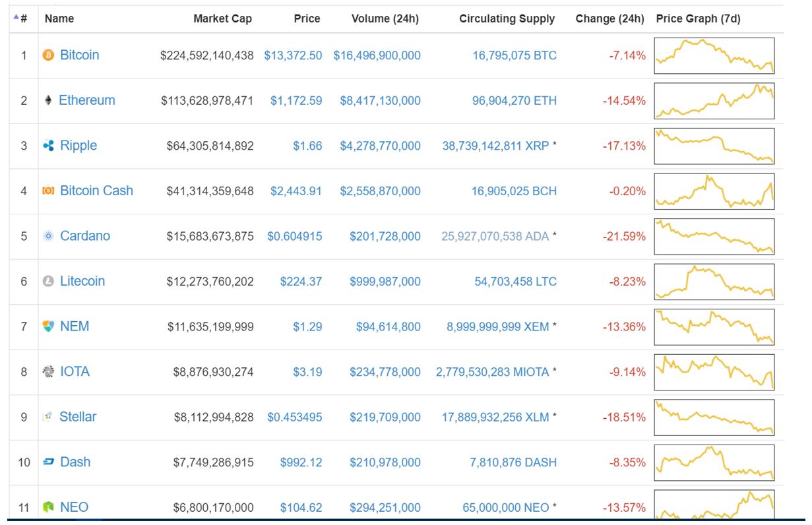This screenshot has width=812, height=525.
Task: Open the Cardano coin page link
Action: coord(85,235)
